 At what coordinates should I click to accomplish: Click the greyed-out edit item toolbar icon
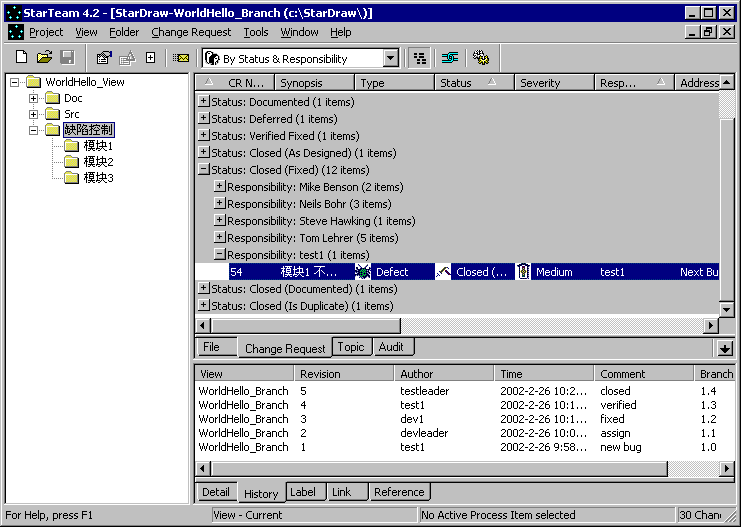coord(128,58)
